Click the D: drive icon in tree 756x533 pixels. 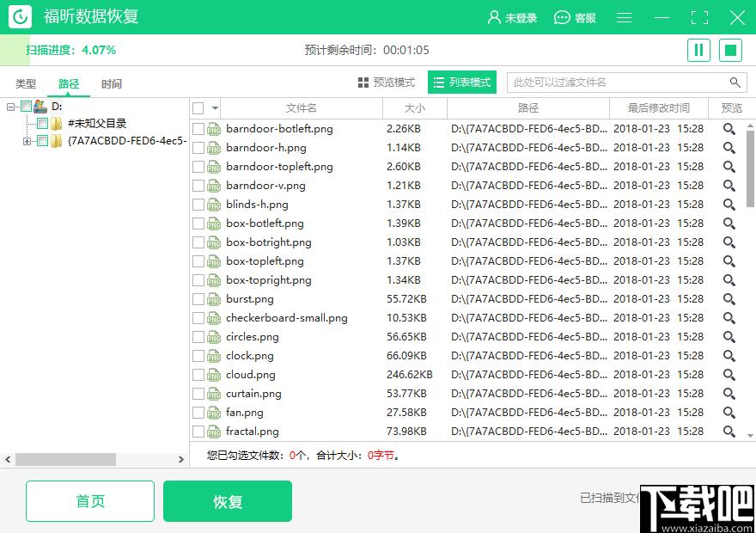click(40, 106)
